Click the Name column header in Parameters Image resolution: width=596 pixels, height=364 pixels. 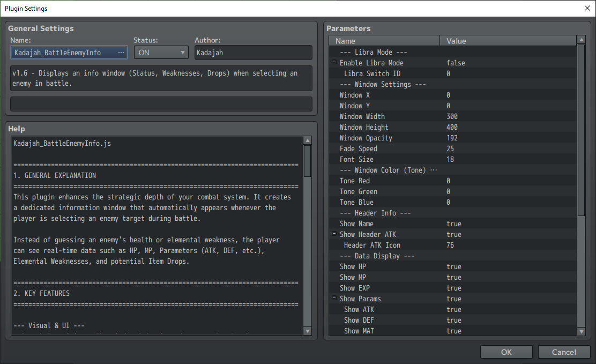(x=384, y=41)
